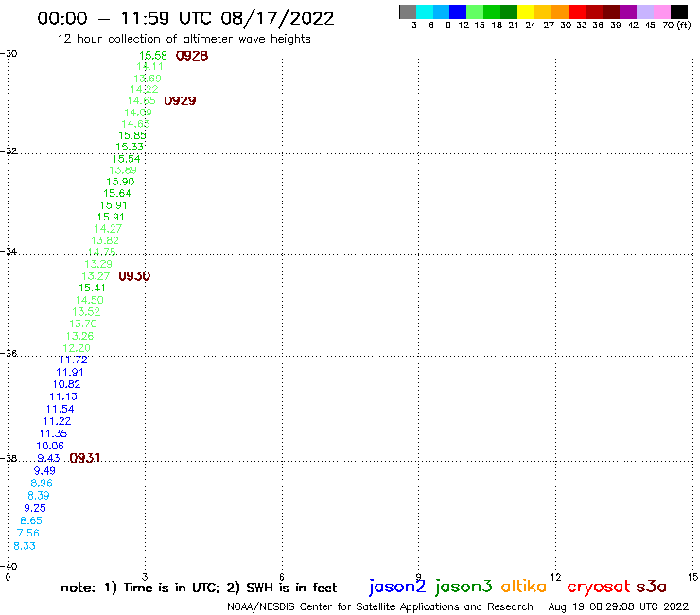Click the wave height value '14.09'
Image resolution: width=700 pixels, height=615 pixels.
[x=138, y=113]
